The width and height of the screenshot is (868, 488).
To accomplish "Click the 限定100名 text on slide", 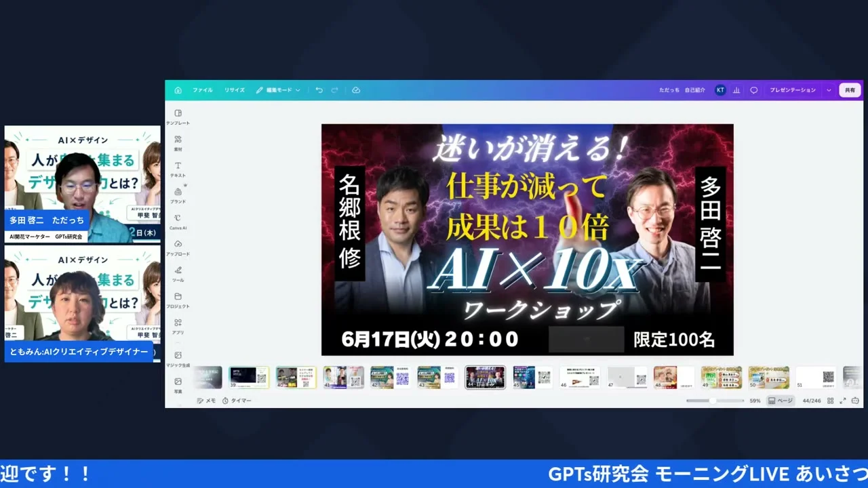I will click(x=674, y=339).
